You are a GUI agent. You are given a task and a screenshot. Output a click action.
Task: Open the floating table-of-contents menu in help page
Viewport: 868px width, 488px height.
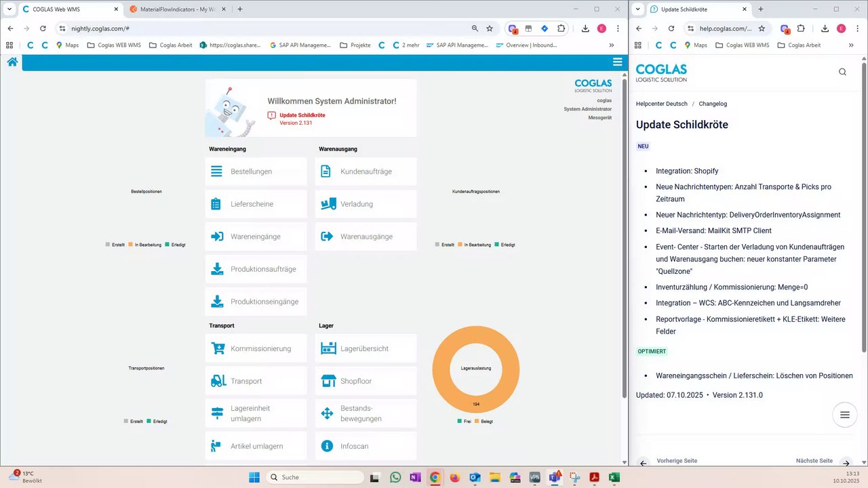844,415
